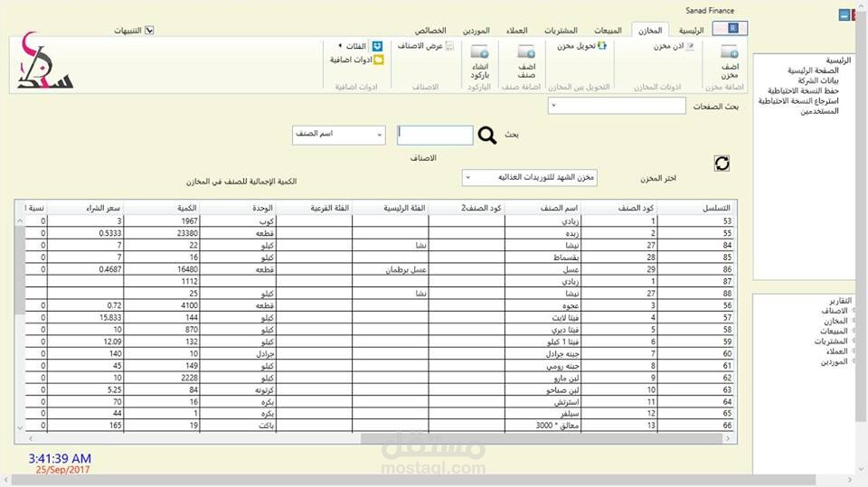Image resolution: width=868 pixels, height=487 pixels.
Task: Sort by الوحدة column header
Action: 237,208
